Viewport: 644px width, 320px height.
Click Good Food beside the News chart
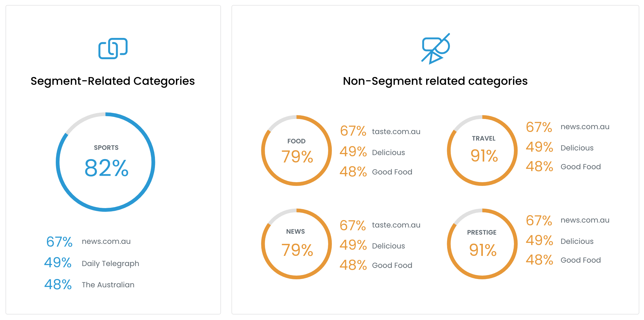[x=392, y=265]
